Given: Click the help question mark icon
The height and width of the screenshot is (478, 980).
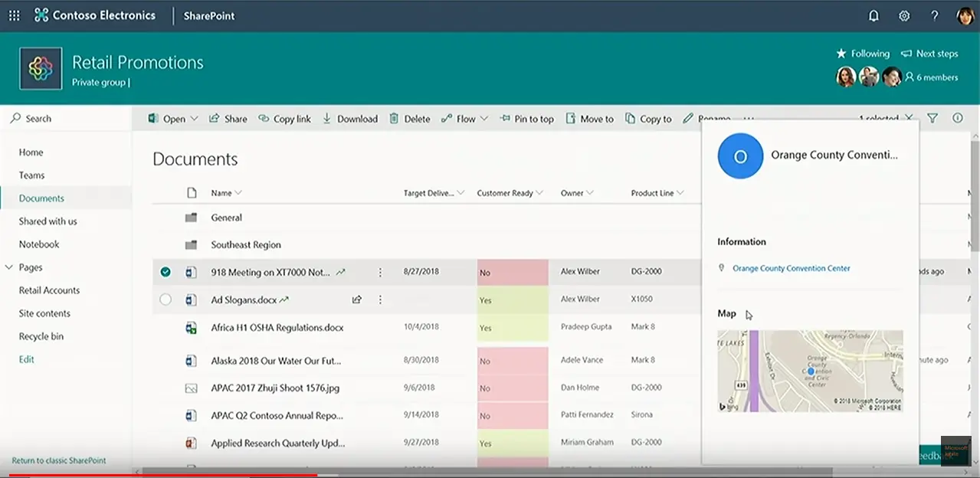Looking at the screenshot, I should 934,15.
